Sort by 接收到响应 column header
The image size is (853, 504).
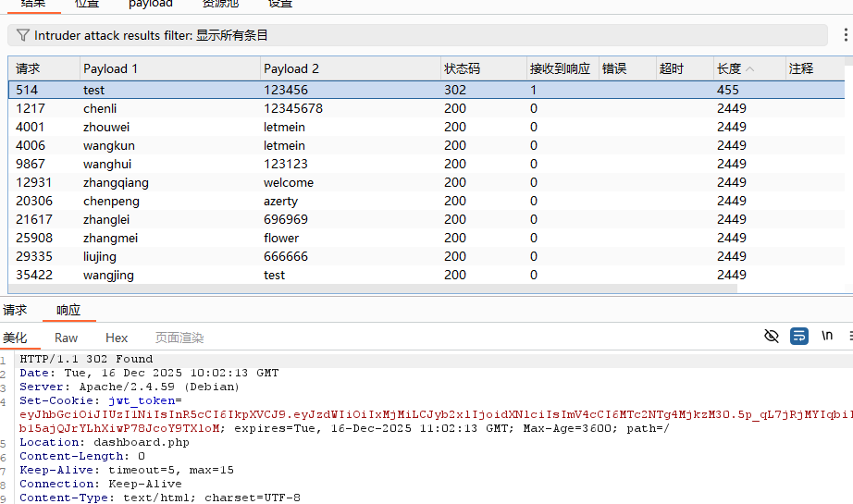tap(559, 69)
